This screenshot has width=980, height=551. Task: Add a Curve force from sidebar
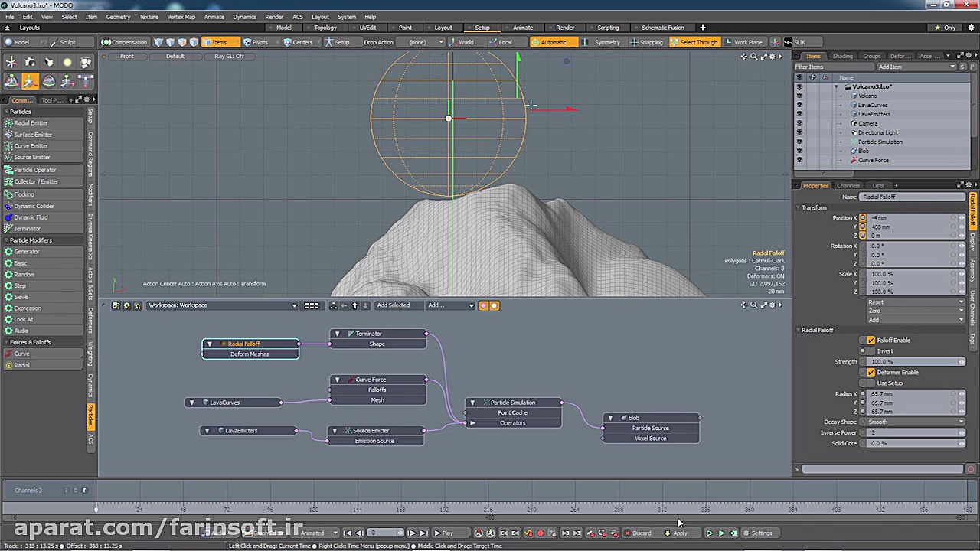click(21, 354)
